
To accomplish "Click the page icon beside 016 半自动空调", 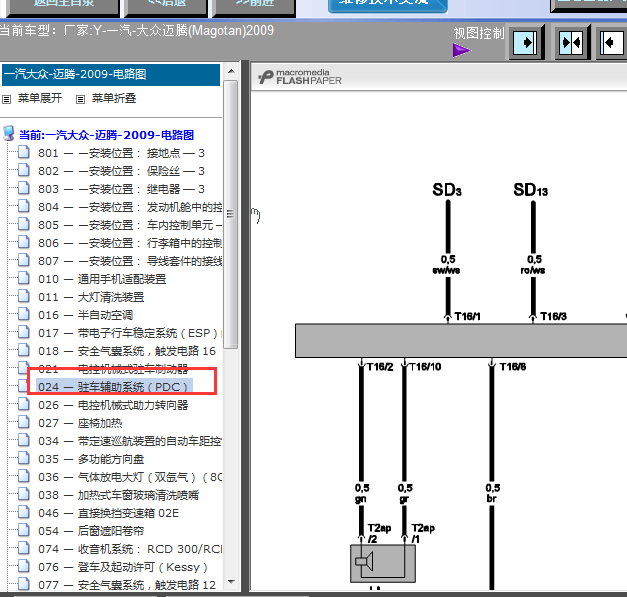I will point(24,314).
